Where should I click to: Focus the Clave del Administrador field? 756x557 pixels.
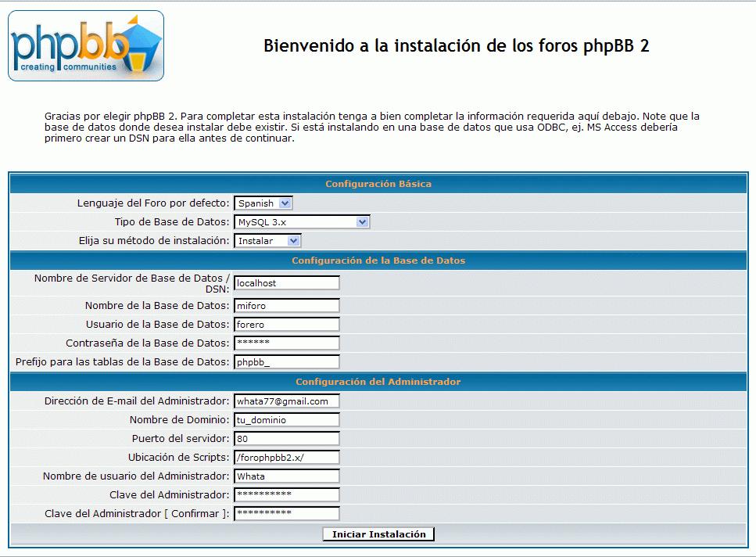[x=287, y=494]
